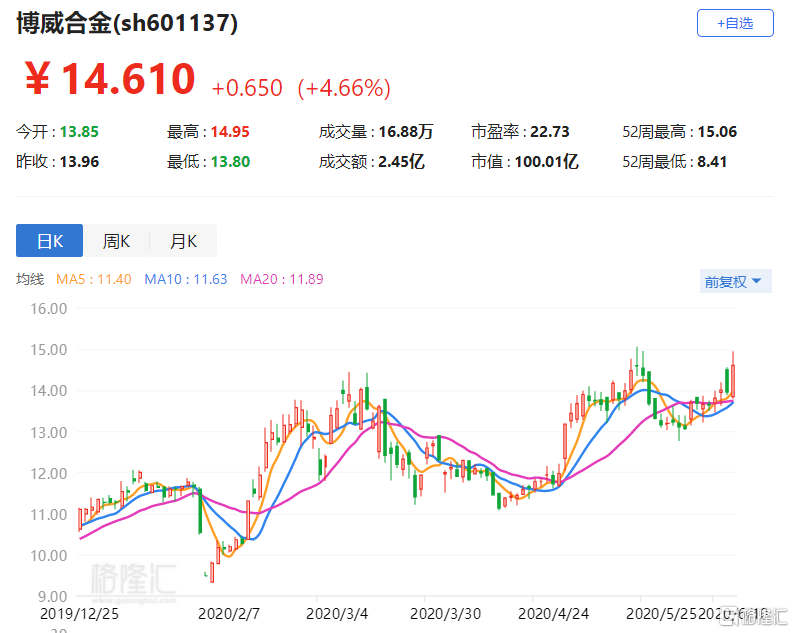Image resolution: width=794 pixels, height=633 pixels.
Task: Click the 2019/12/25 date label
Action: click(x=79, y=614)
